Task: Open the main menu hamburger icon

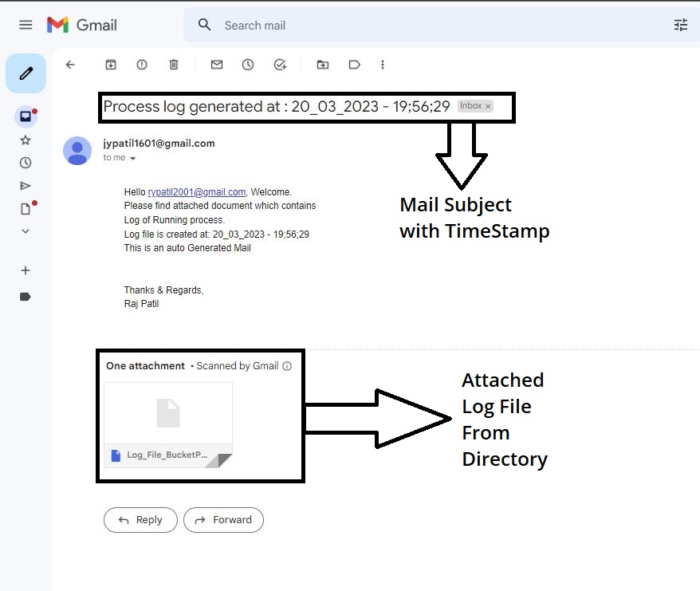Action: (26, 25)
